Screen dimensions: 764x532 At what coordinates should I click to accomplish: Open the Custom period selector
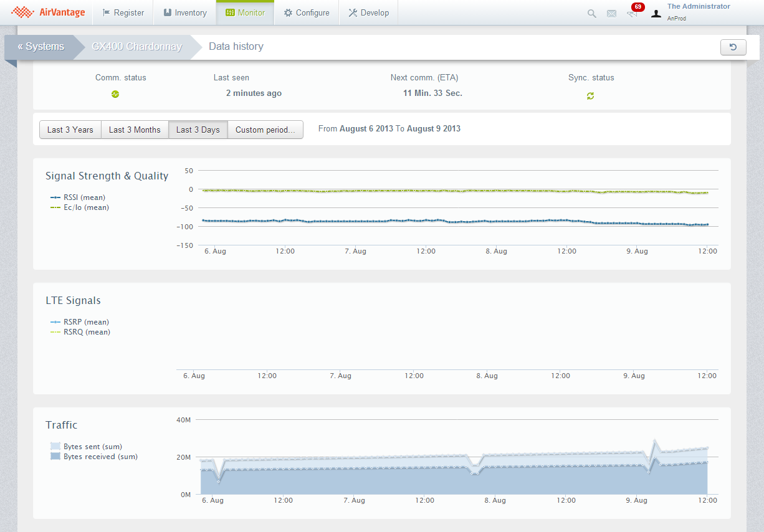[265, 130]
